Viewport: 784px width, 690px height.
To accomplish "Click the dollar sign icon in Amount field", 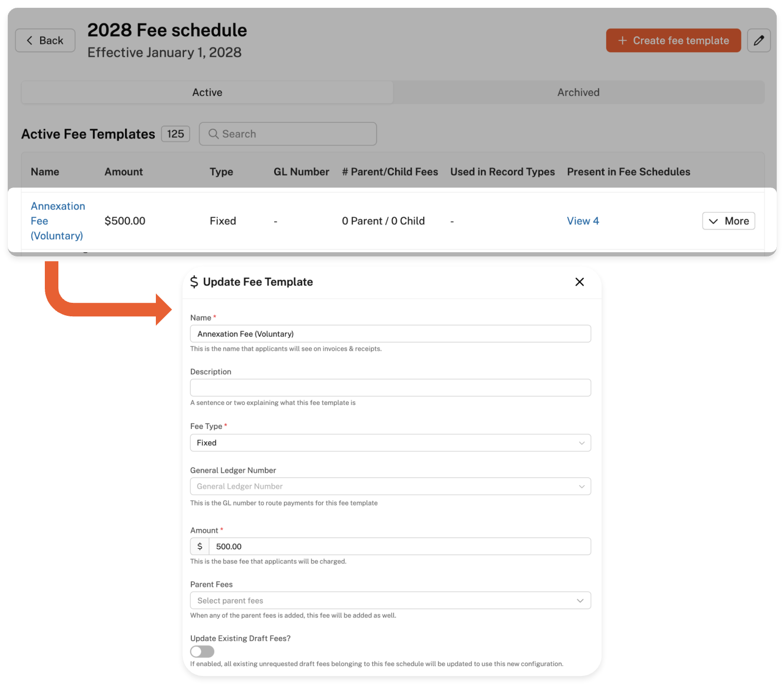I will click(200, 547).
